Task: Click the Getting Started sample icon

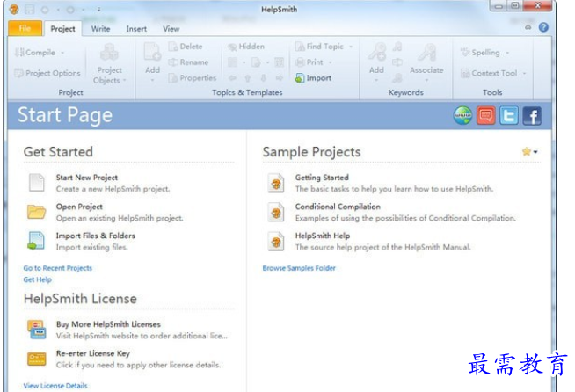Action: [x=276, y=183]
